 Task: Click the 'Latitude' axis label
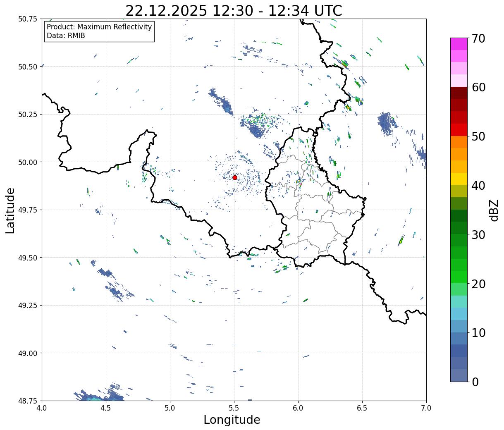point(10,210)
